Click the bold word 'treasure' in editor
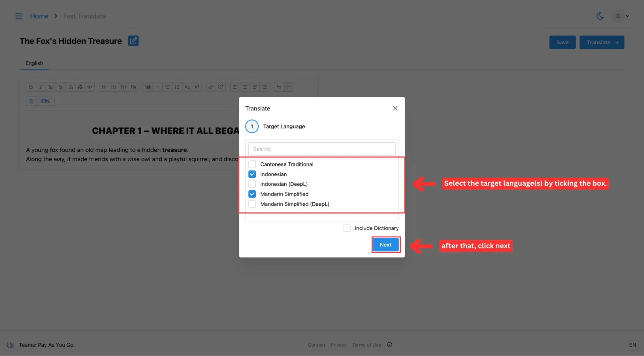644x356 pixels. pos(174,150)
